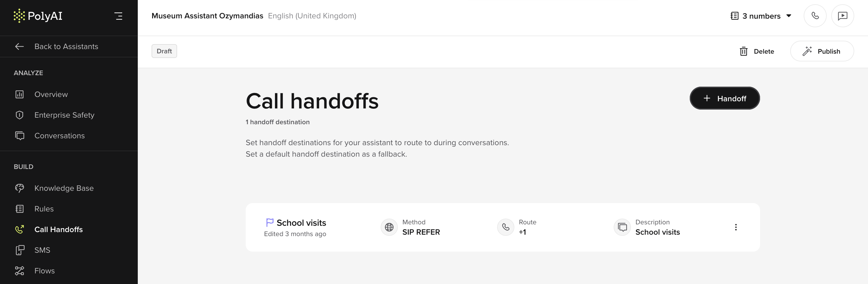Publish the draft assistant
This screenshot has height=284, width=868.
pyautogui.click(x=821, y=51)
